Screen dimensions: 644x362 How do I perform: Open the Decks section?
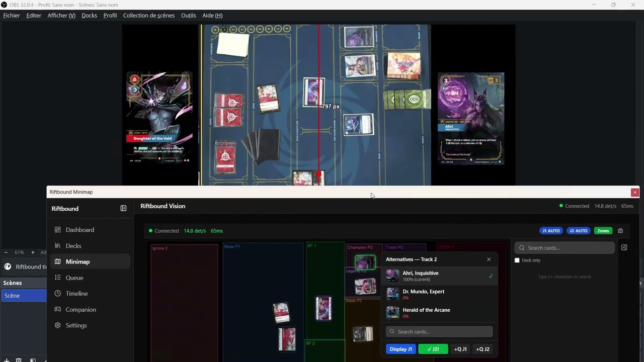tap(90, 246)
